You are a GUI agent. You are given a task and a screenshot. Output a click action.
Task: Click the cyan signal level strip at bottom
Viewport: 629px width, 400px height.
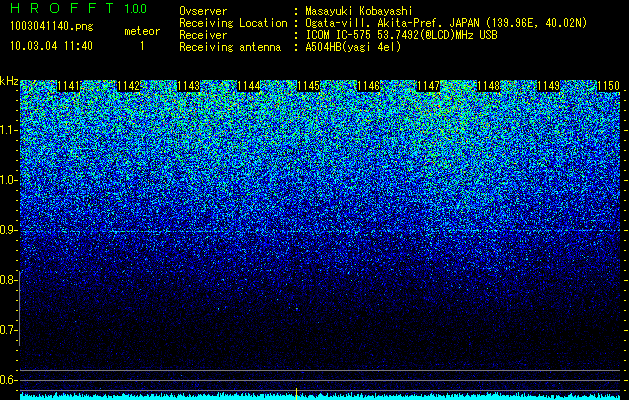[x=320, y=396]
